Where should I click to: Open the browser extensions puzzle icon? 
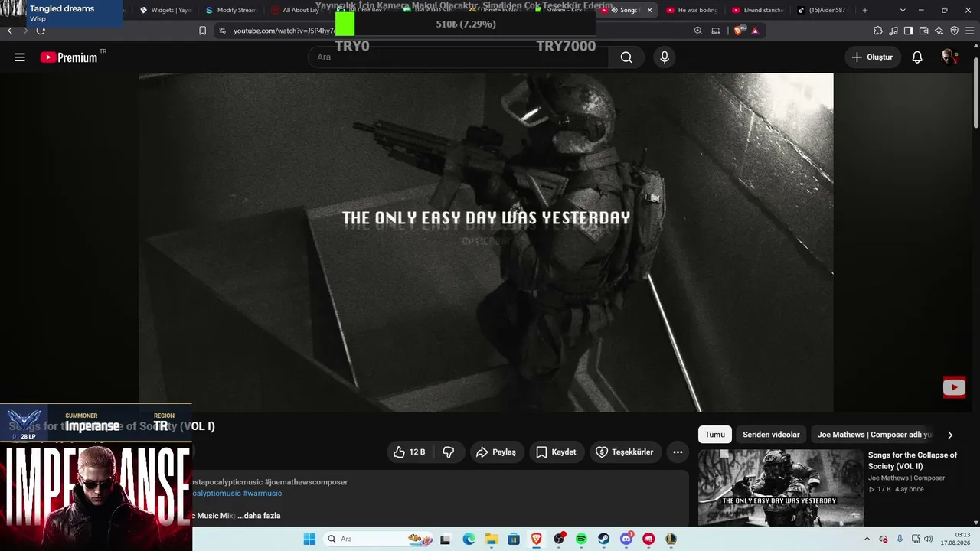pos(877,31)
